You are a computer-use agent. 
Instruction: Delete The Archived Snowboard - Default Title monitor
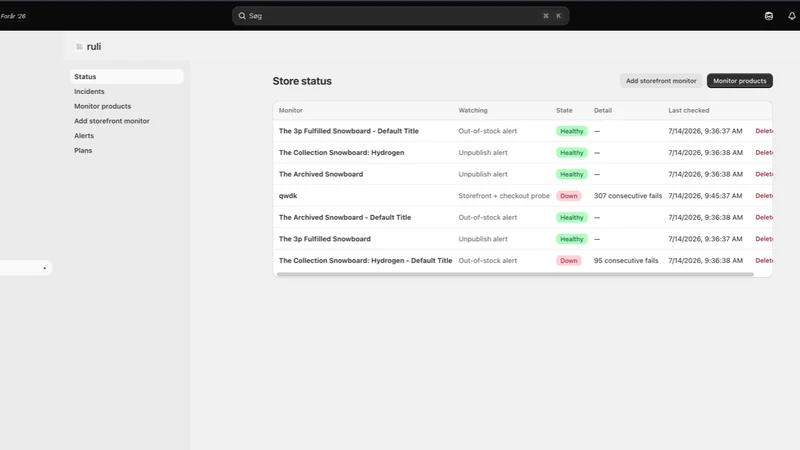[764, 217]
